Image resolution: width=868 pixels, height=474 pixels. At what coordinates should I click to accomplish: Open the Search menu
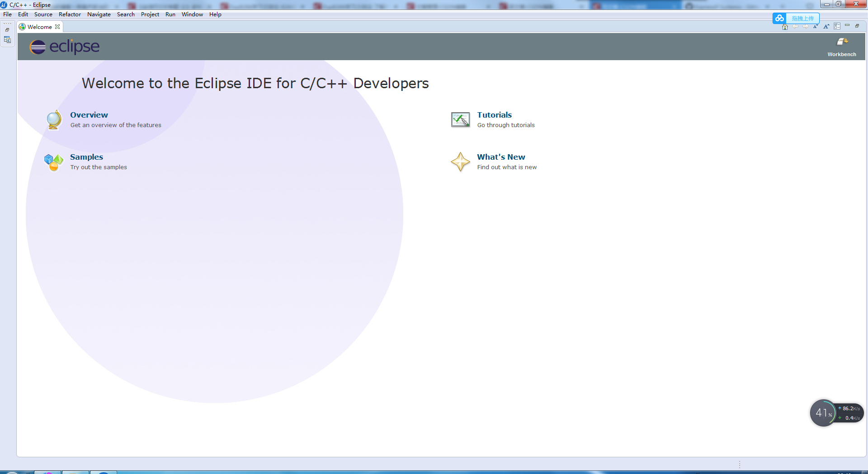(126, 14)
